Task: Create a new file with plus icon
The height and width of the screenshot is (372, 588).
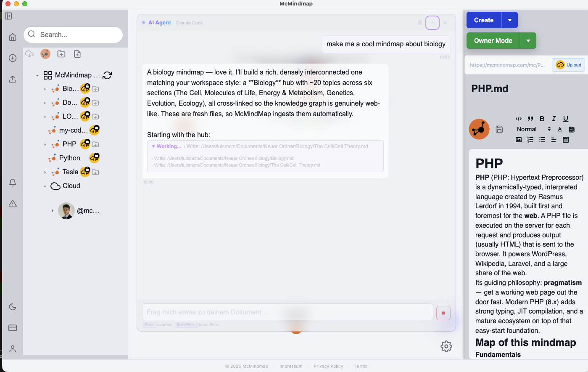Action: [77, 54]
